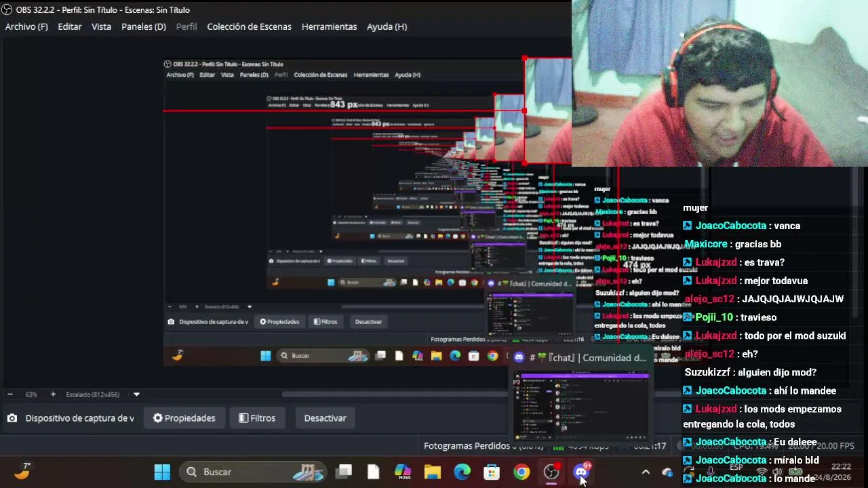Click the Buscar taskbar search box
The width and height of the screenshot is (868, 488).
(253, 472)
